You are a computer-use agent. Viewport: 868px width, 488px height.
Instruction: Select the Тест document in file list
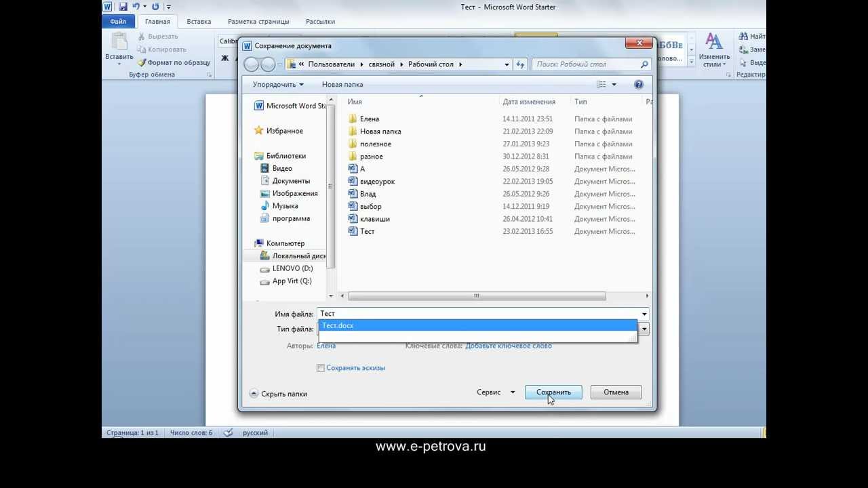[x=361, y=231]
